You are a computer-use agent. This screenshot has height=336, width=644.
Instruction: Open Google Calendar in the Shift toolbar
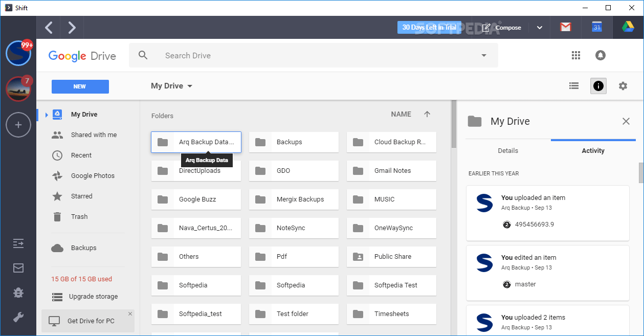click(x=596, y=27)
